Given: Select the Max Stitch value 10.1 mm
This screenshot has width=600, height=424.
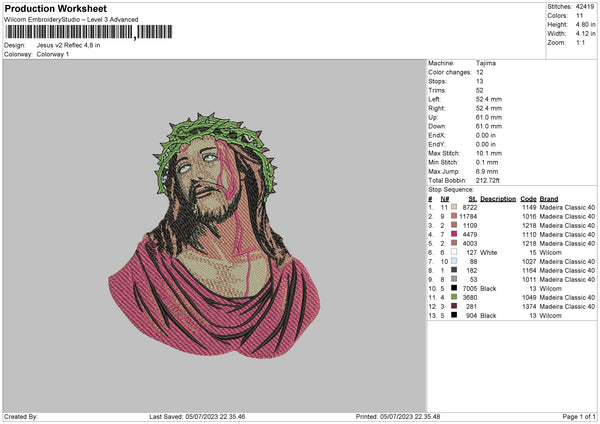Looking at the screenshot, I should (x=489, y=153).
